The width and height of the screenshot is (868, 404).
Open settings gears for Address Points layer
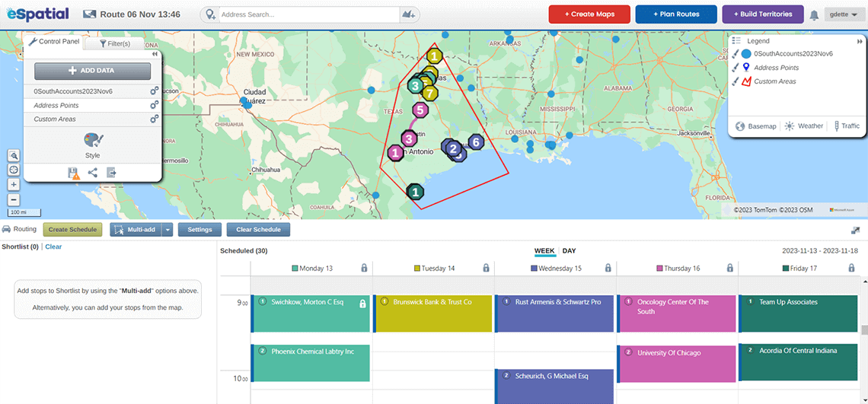pos(154,105)
